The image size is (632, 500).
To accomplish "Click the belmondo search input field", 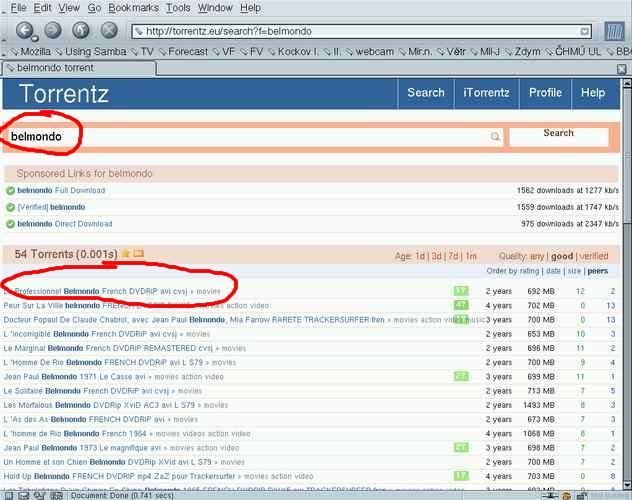I will 254,137.
